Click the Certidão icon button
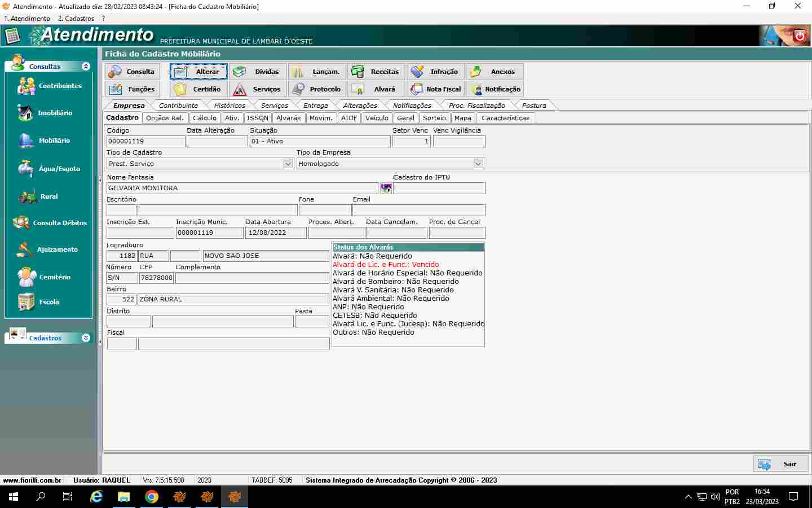This screenshot has width=812, height=508. point(198,89)
